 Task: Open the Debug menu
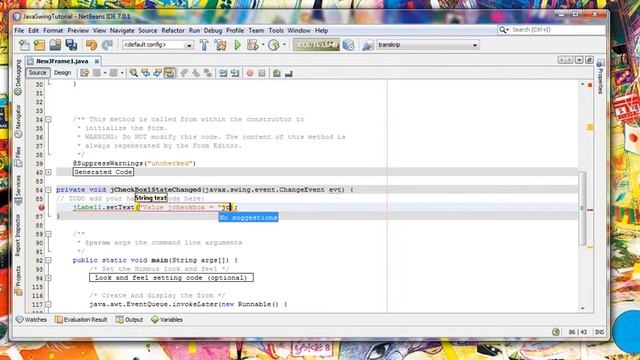(x=213, y=30)
